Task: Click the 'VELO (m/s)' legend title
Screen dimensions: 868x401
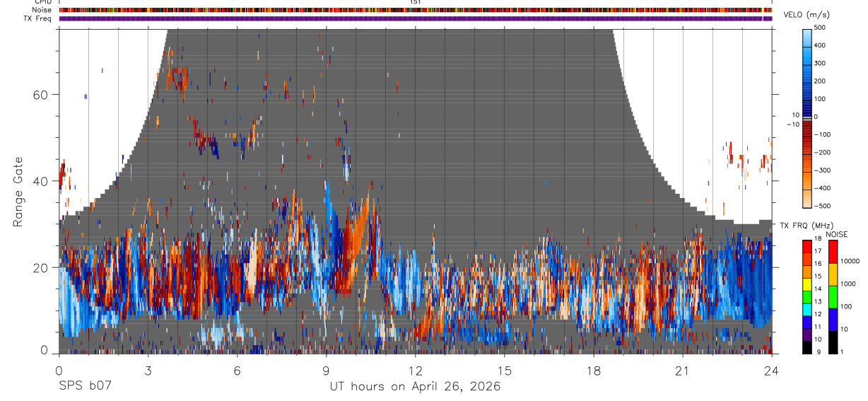Action: [x=805, y=16]
